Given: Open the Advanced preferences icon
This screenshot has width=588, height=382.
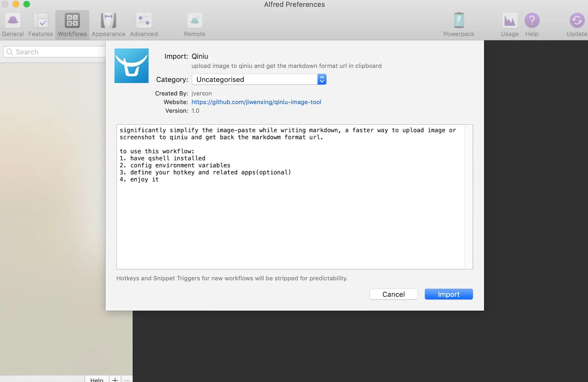Looking at the screenshot, I should pyautogui.click(x=144, y=21).
